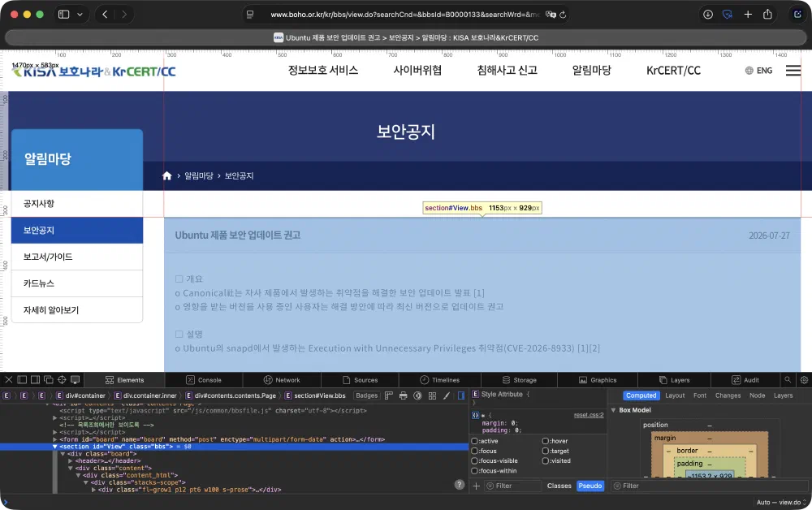Switch to the Console tab
The height and width of the screenshot is (510, 812).
tap(204, 379)
